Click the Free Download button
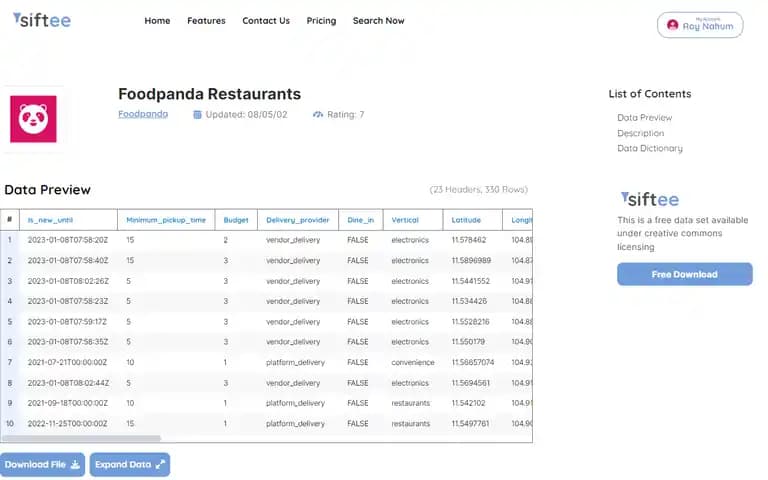 click(x=685, y=274)
